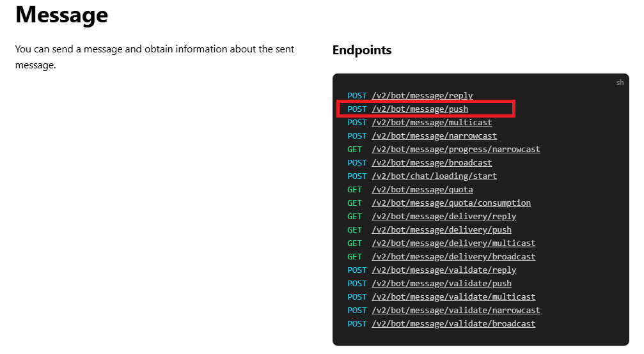Open the GET /v2/bot/message/delivery/reply link
The image size is (644, 354).
tap(444, 217)
